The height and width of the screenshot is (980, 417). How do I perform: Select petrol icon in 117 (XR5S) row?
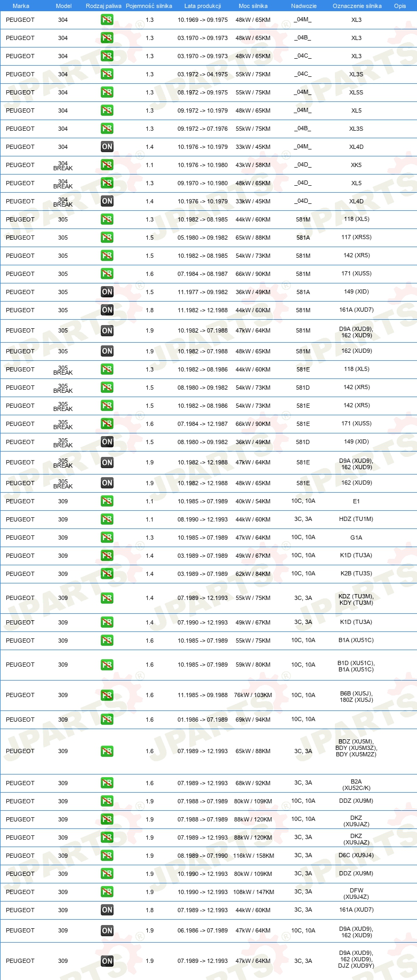[x=107, y=238]
